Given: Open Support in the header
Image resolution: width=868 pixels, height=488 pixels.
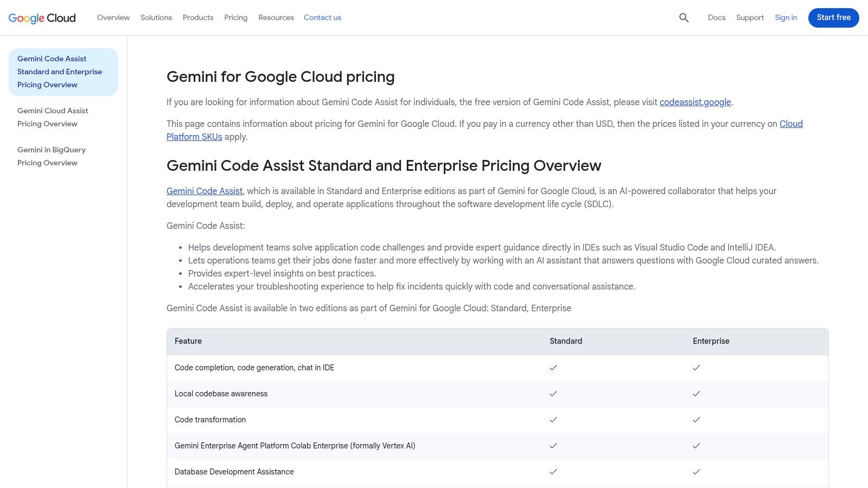Looking at the screenshot, I should pos(750,17).
